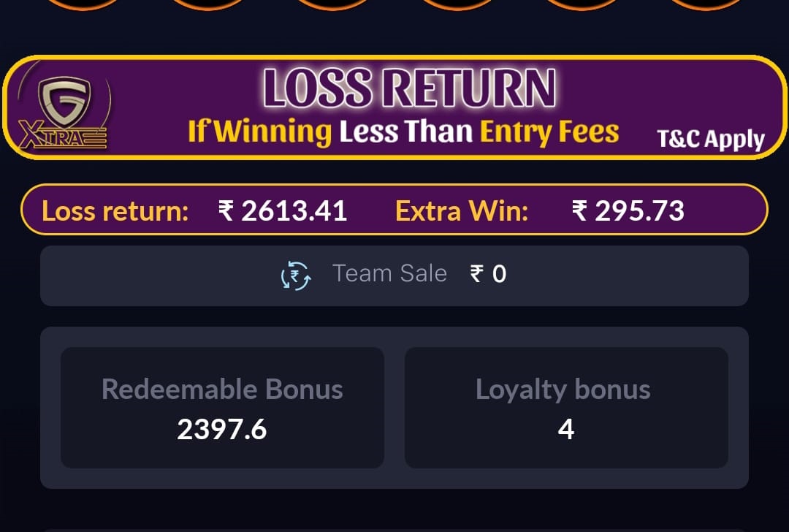Click 'If Winning Less Than Entry Fees' text
The width and height of the screenshot is (789, 532).
(x=403, y=132)
